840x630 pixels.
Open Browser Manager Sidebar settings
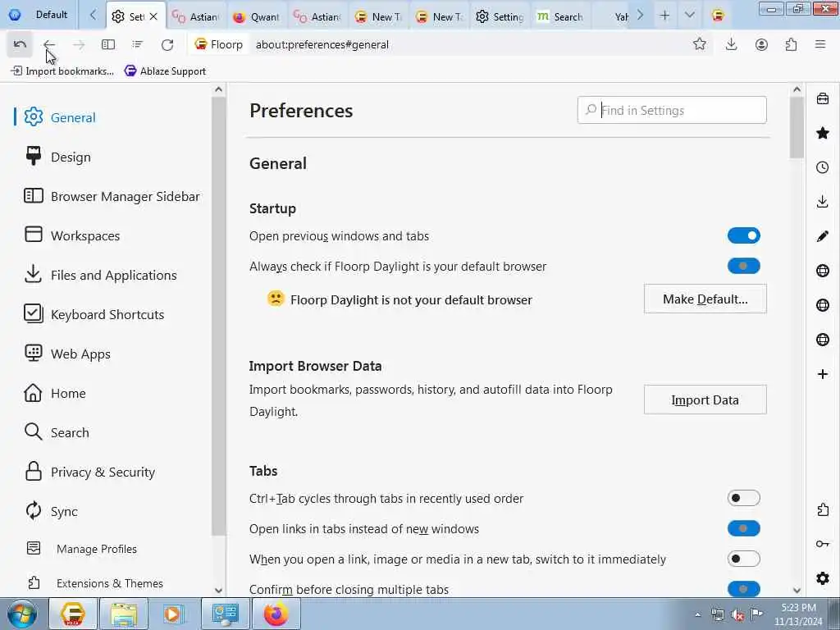(x=112, y=197)
